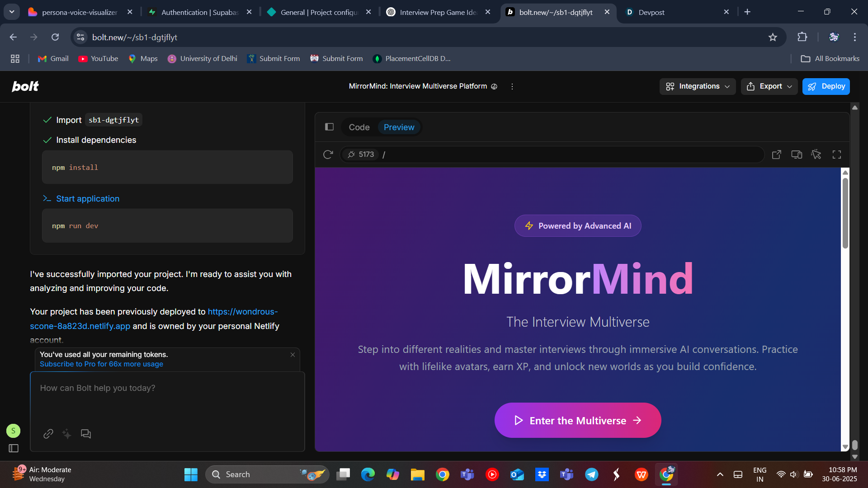Screen dimensions: 868x488
Task: Open the project options three-dot menu
Action: 512,86
